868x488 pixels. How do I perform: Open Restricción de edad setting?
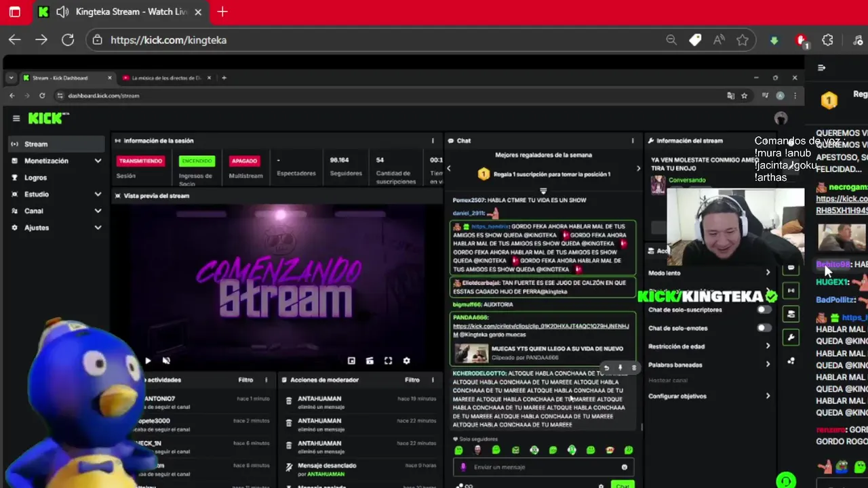710,346
